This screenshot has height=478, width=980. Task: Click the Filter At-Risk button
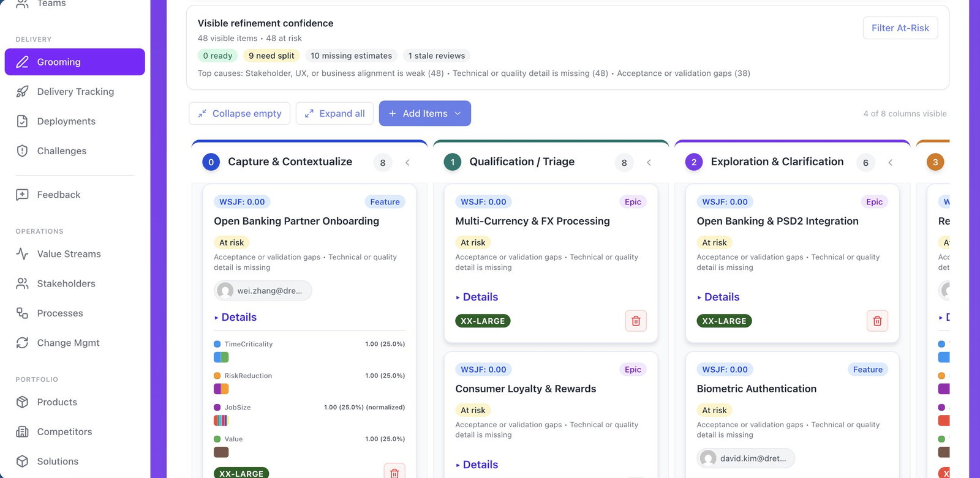pyautogui.click(x=900, y=28)
